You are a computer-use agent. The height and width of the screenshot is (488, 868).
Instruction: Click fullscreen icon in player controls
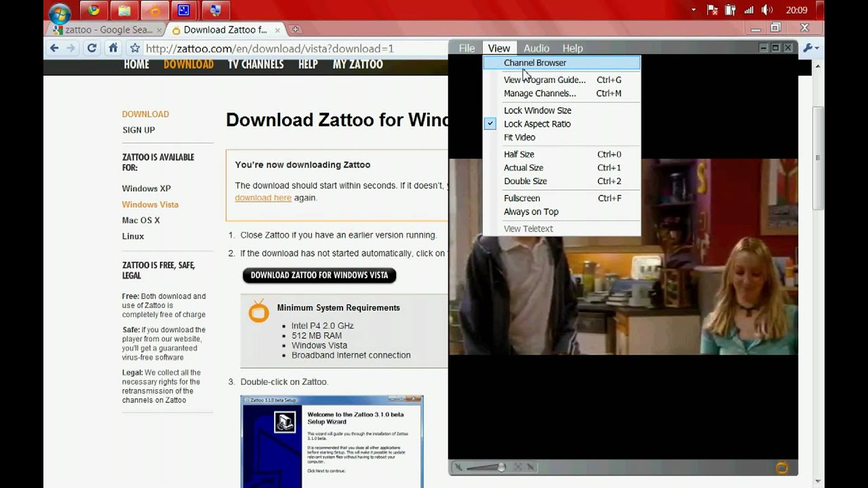517,467
